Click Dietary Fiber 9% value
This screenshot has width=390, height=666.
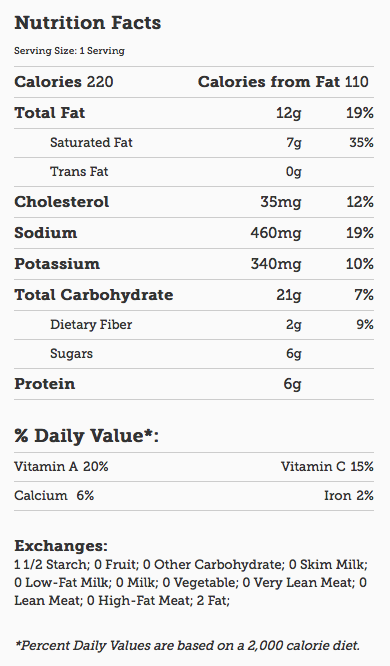click(x=365, y=325)
